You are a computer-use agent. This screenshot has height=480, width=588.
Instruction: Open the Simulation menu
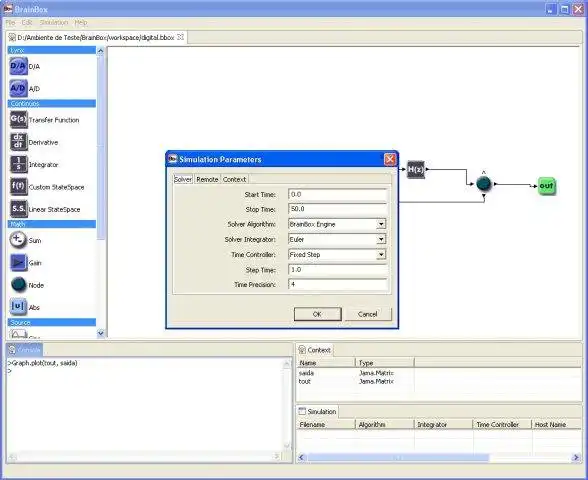(54, 22)
